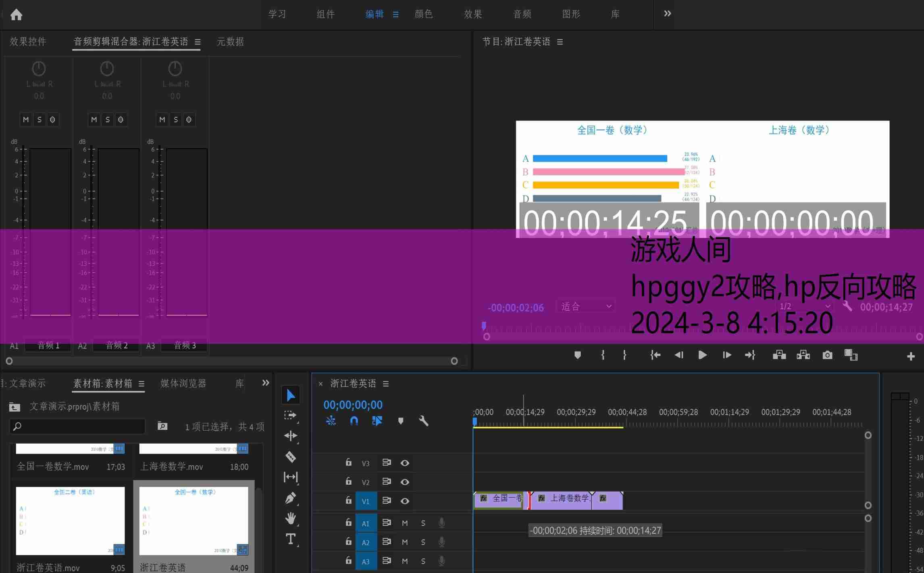Click Mark In button
The width and height of the screenshot is (924, 573).
603,355
